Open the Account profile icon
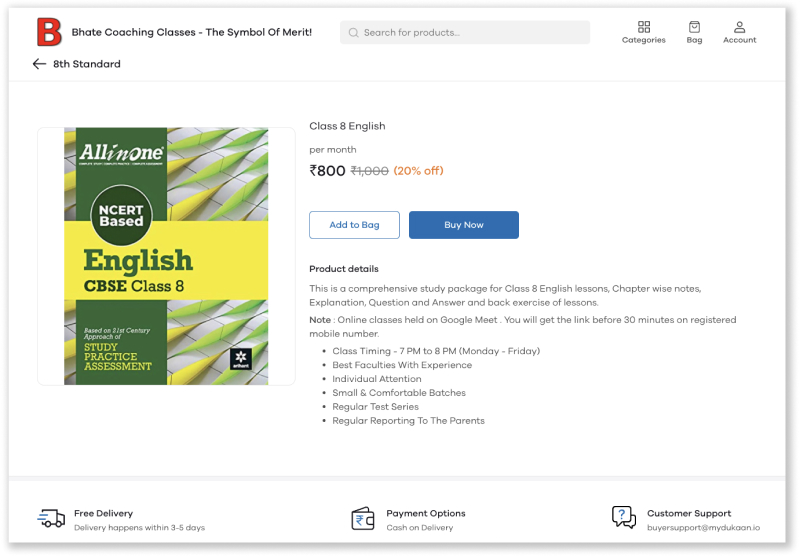 [x=740, y=27]
